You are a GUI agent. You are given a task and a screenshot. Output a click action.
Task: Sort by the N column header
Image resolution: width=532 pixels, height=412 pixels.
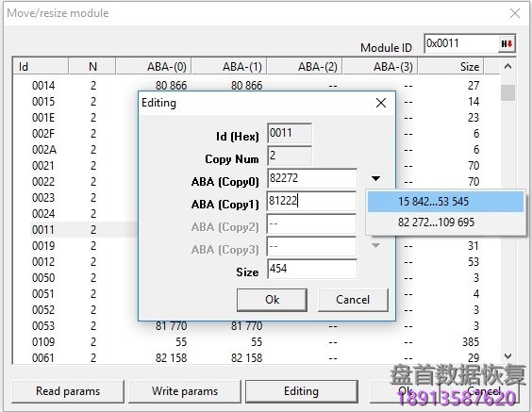click(92, 66)
